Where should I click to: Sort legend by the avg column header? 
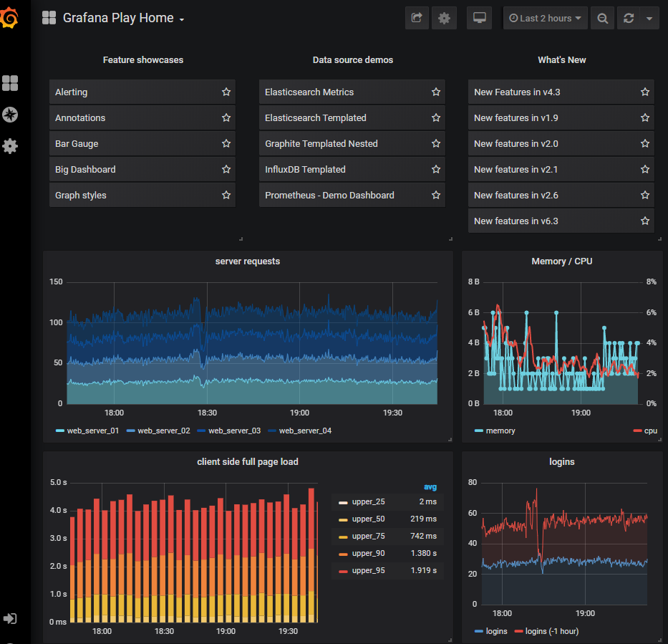click(430, 486)
